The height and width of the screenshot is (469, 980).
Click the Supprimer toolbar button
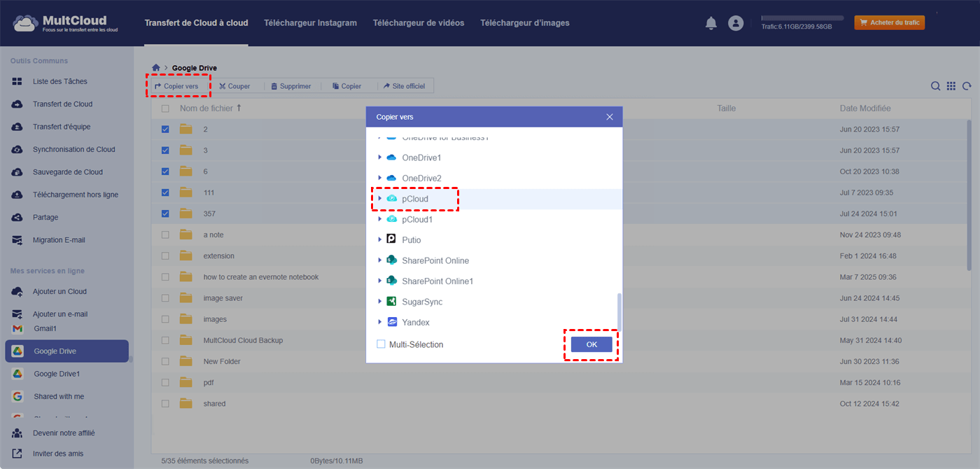coord(291,86)
